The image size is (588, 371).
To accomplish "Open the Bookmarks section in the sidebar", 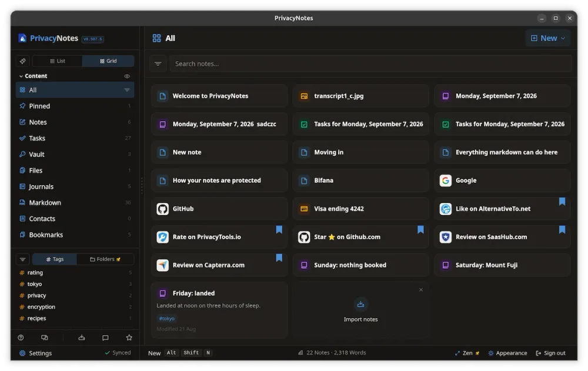I will 75,235.
